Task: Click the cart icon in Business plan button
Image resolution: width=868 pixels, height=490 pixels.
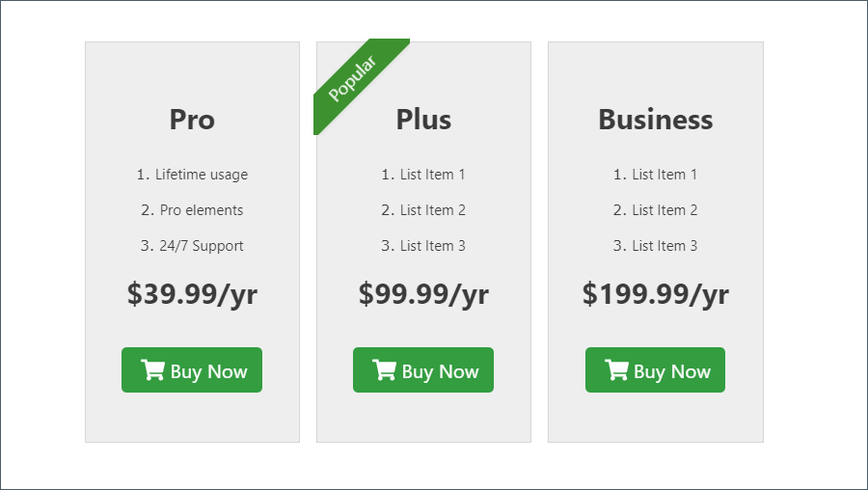Action: click(x=616, y=369)
